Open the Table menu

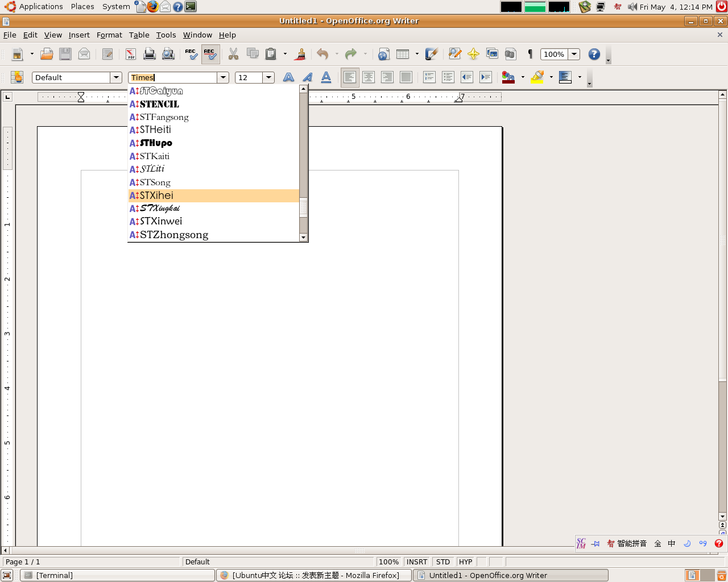click(x=139, y=35)
